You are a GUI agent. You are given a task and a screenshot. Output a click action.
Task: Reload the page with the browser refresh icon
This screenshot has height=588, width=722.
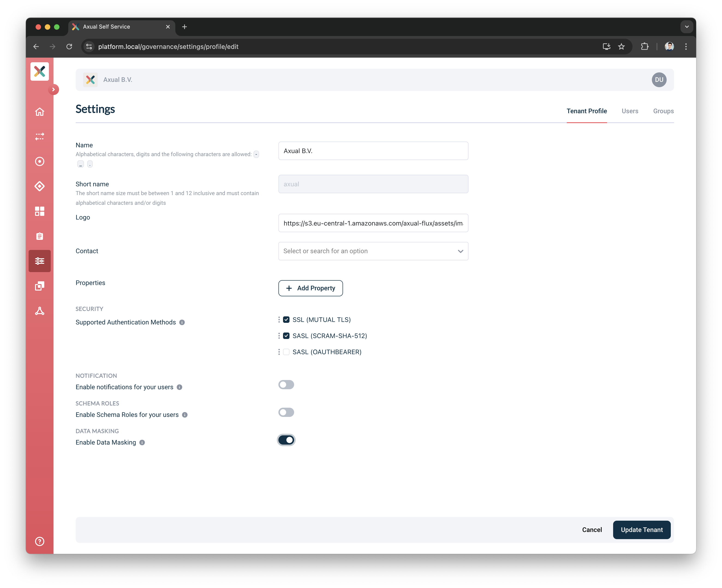pos(69,47)
